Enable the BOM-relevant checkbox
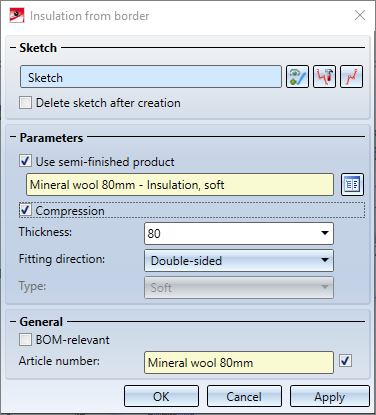This screenshot has height=415, width=376. [x=26, y=340]
